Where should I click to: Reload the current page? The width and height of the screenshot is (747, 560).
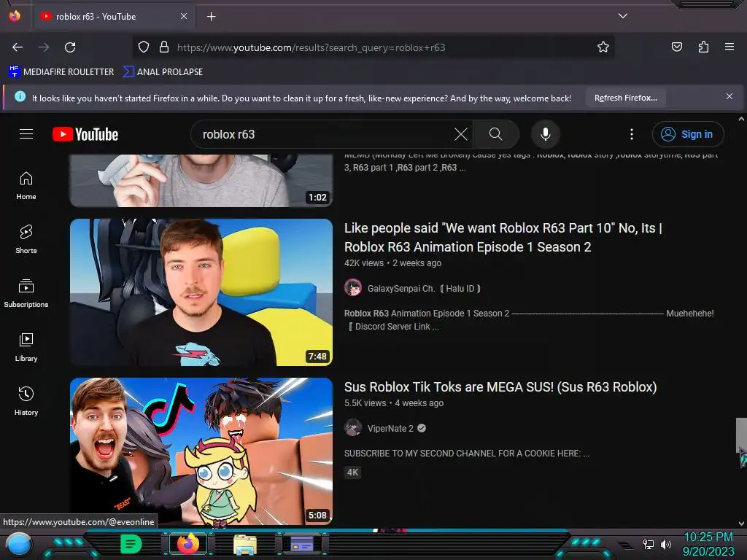click(x=70, y=47)
